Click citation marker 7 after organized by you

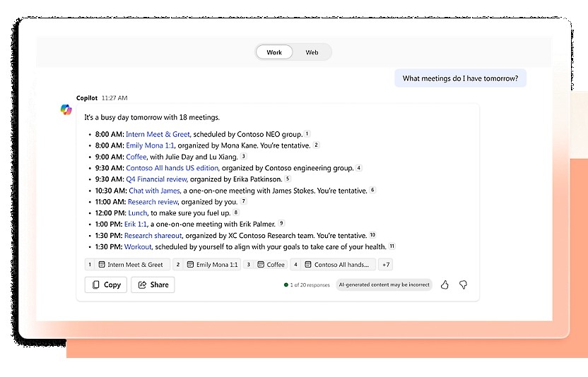[244, 201]
